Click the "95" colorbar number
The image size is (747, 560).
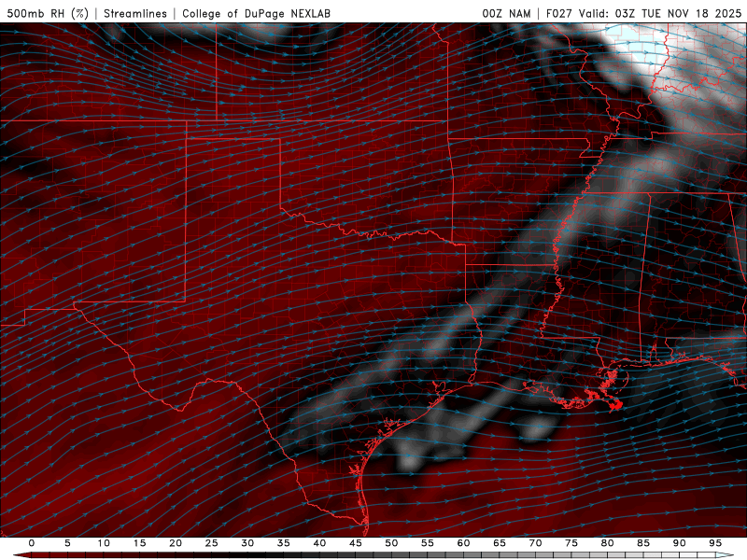(x=715, y=543)
